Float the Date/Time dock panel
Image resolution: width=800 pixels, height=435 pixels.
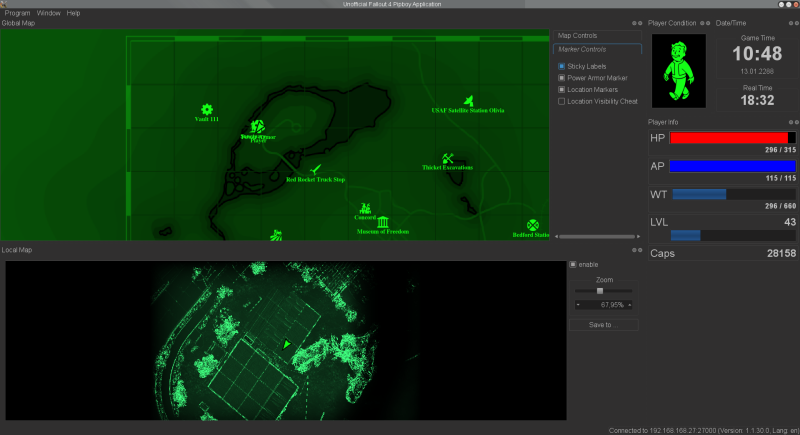click(791, 23)
